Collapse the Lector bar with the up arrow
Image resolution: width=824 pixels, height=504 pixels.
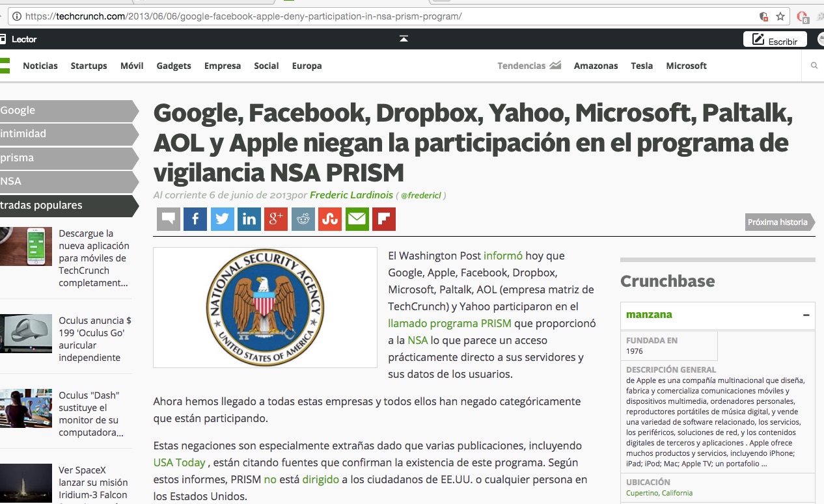pyautogui.click(x=404, y=39)
